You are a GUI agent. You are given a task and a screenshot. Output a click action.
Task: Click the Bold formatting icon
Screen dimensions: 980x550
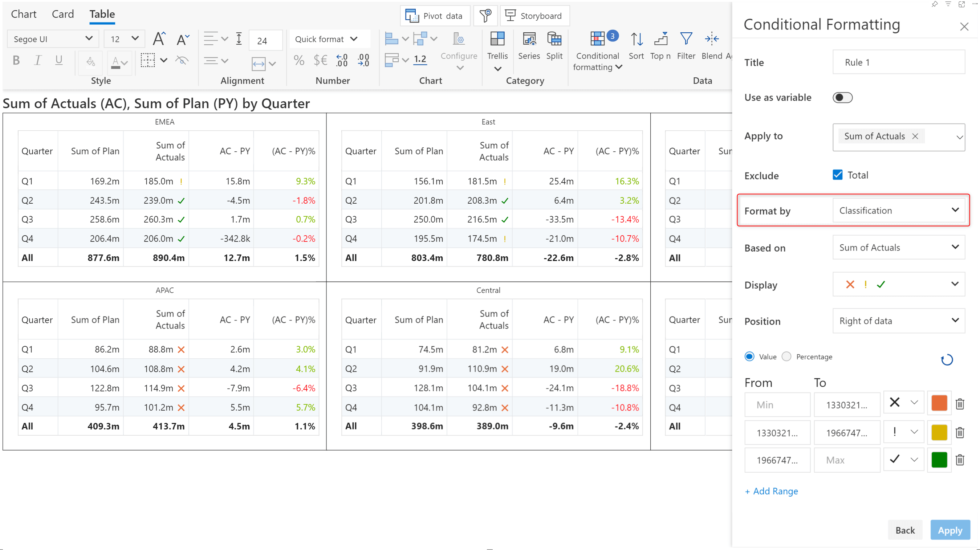point(16,60)
